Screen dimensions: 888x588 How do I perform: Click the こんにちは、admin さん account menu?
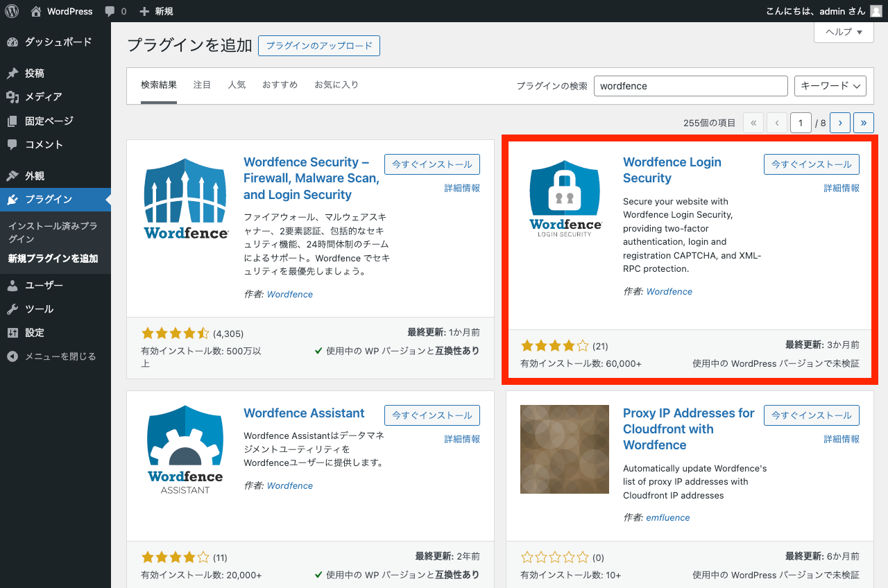click(824, 11)
